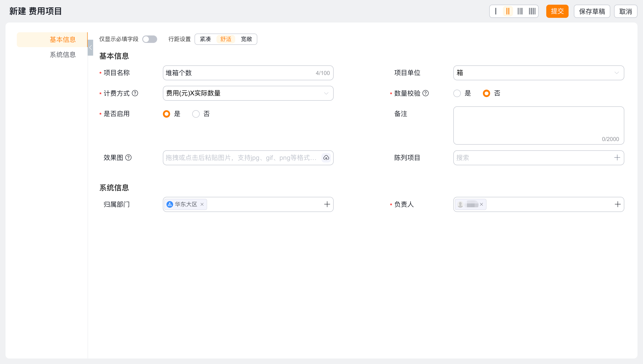Switch to single-column layout icon
This screenshot has width=643, height=364.
point(496,11)
